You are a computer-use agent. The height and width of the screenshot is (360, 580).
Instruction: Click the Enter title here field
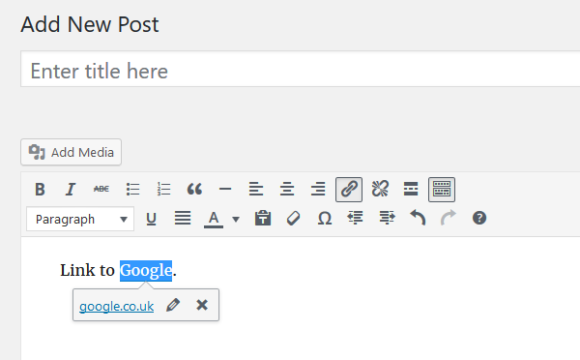pos(300,69)
